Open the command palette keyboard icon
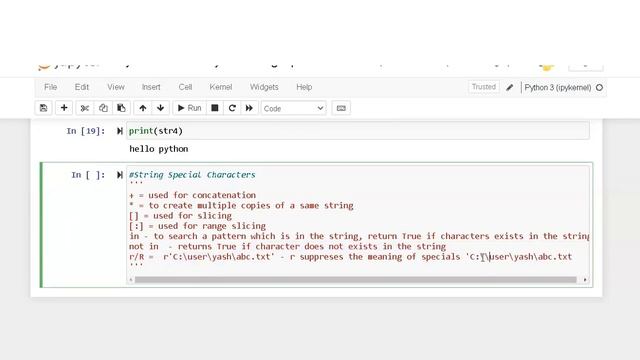Image resolution: width=640 pixels, height=360 pixels. [x=341, y=108]
